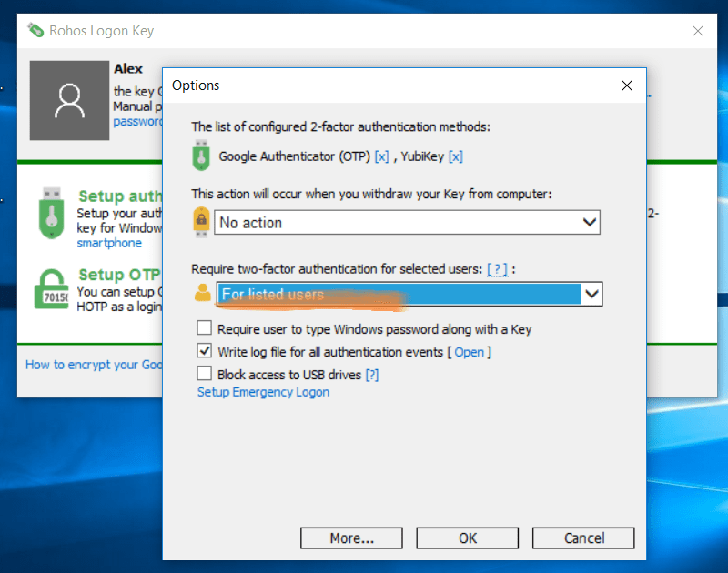
Task: Follow the 'How to encrypt your Google' link
Action: point(91,363)
